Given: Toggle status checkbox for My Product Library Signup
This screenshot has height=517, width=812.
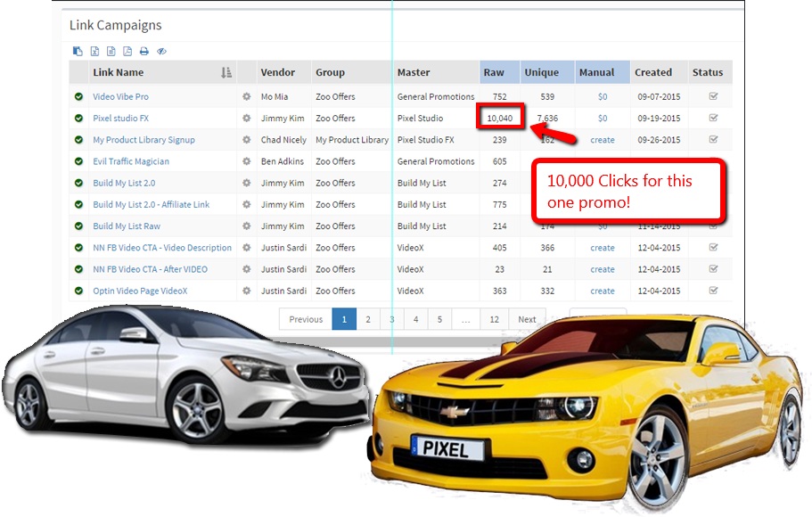Looking at the screenshot, I should click(713, 139).
